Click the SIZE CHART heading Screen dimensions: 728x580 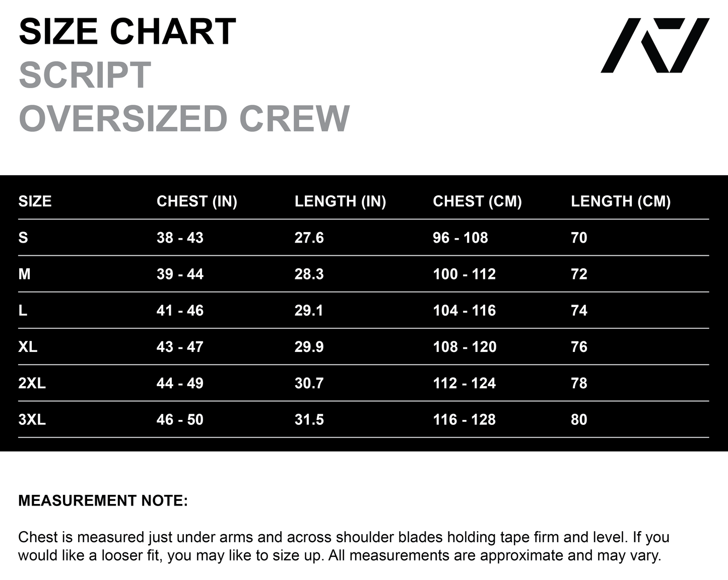(x=127, y=32)
